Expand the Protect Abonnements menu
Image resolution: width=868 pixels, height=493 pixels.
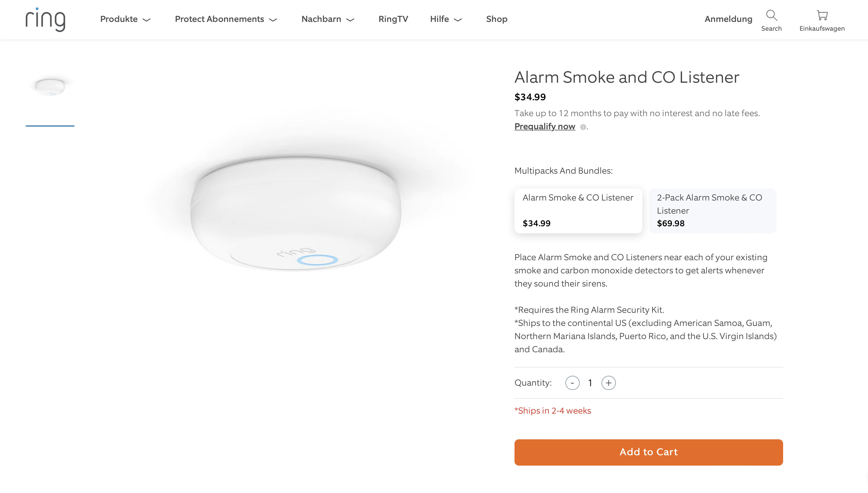pos(226,19)
